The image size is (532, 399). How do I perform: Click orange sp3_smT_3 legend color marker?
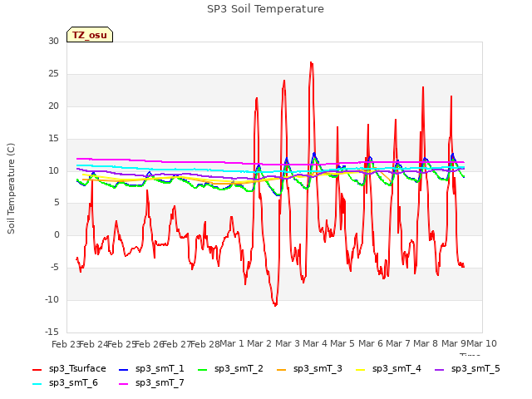282,369
